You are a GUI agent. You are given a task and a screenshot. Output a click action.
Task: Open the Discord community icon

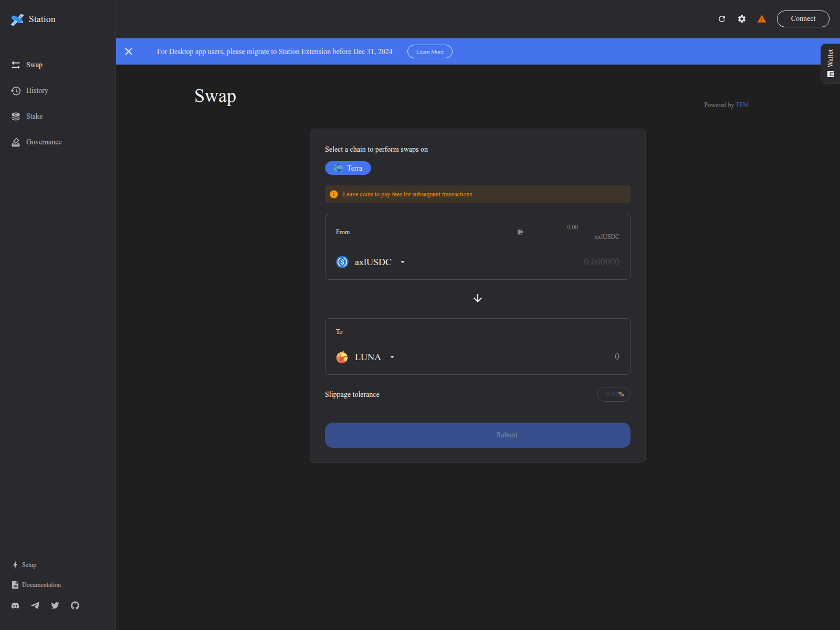[15, 605]
